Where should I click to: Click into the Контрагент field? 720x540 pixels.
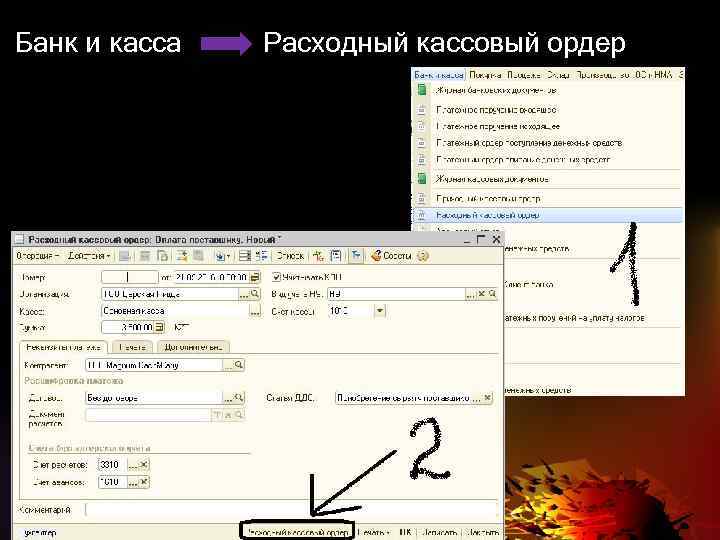154,365
